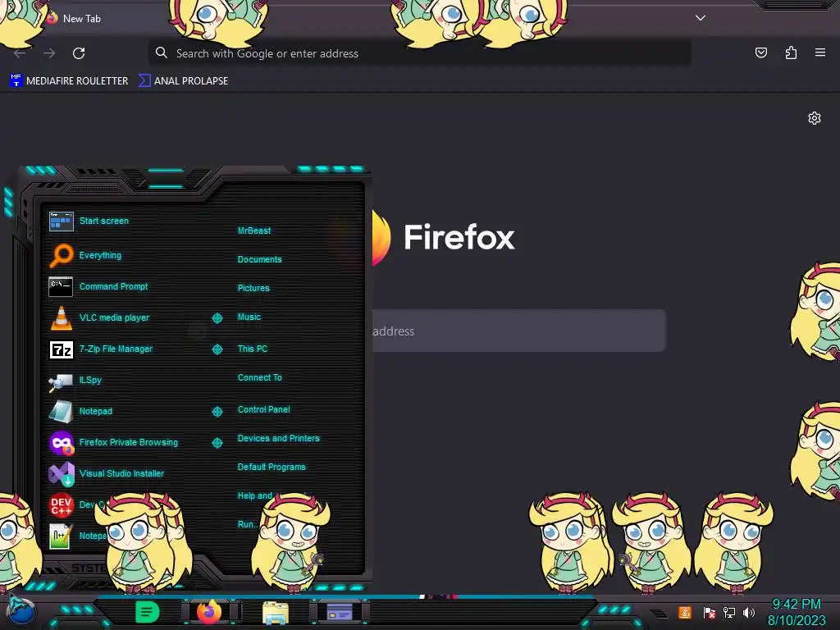
Task: Open Default Programs
Action: pos(272,467)
